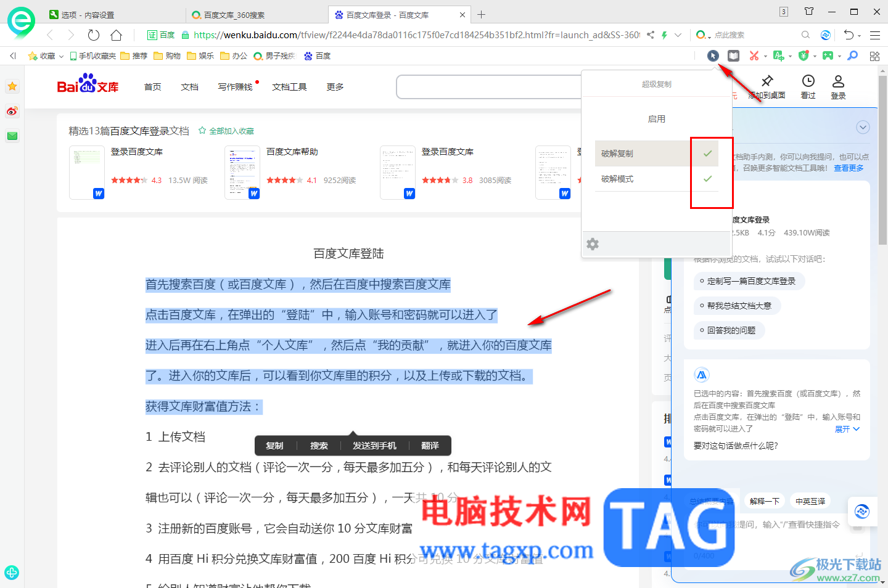Click the magnifier icon in search box
888x588 pixels.
click(x=805, y=35)
